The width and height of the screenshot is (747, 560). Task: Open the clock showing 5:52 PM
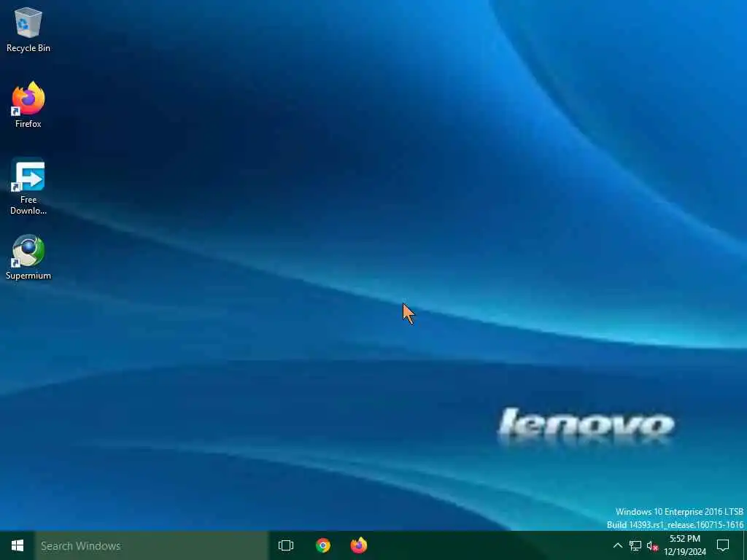[x=684, y=545]
